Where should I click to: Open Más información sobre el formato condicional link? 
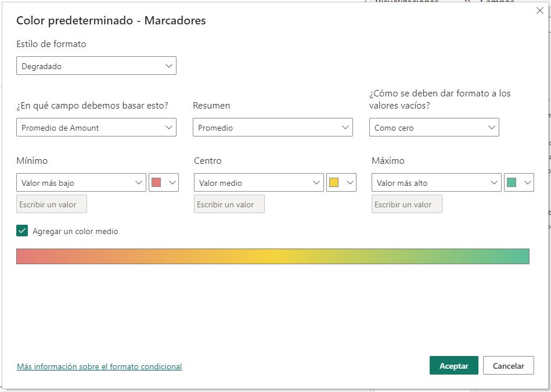(x=99, y=366)
